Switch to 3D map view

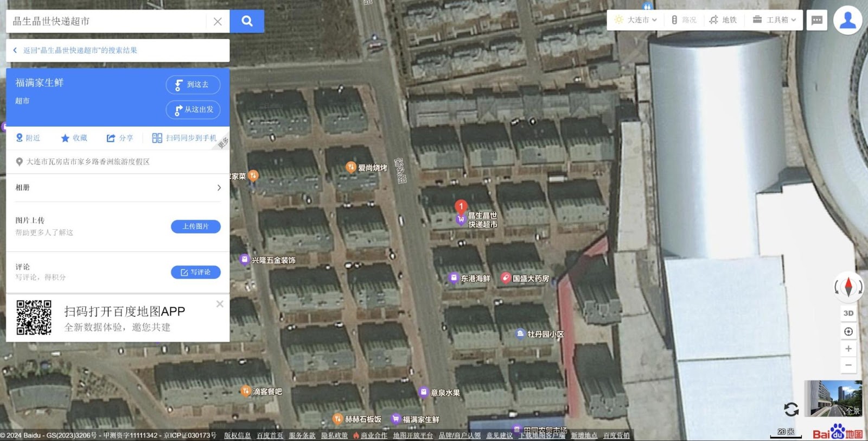[x=848, y=313]
